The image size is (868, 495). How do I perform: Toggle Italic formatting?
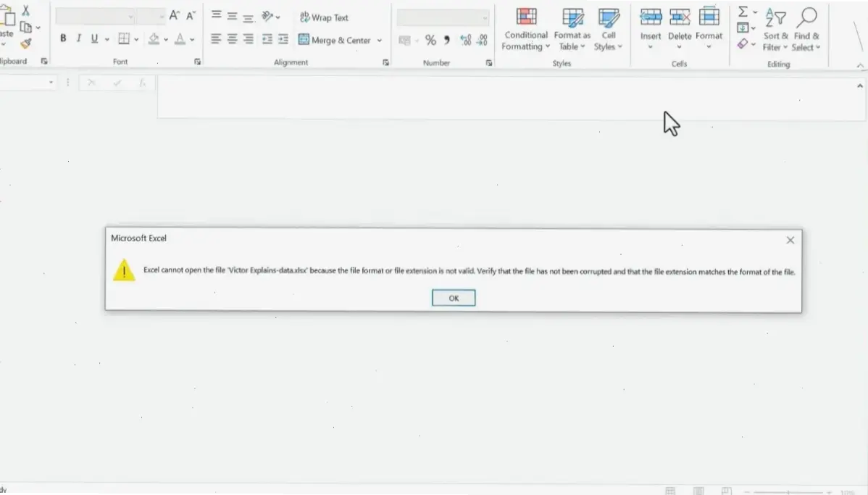(x=78, y=39)
